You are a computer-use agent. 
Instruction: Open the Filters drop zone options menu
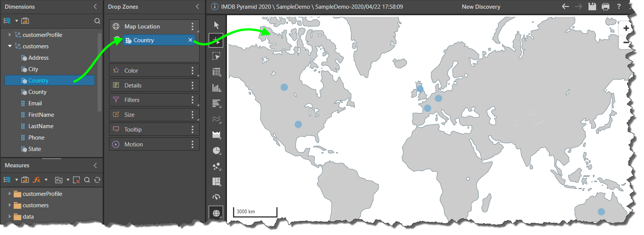pyautogui.click(x=192, y=100)
